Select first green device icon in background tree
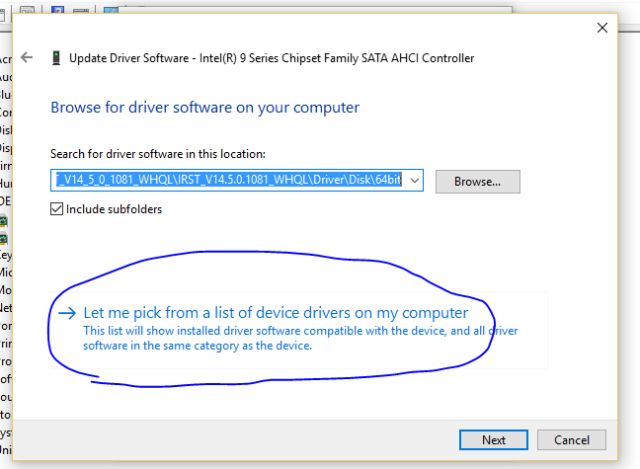This screenshot has width=640, height=469. coord(4,220)
